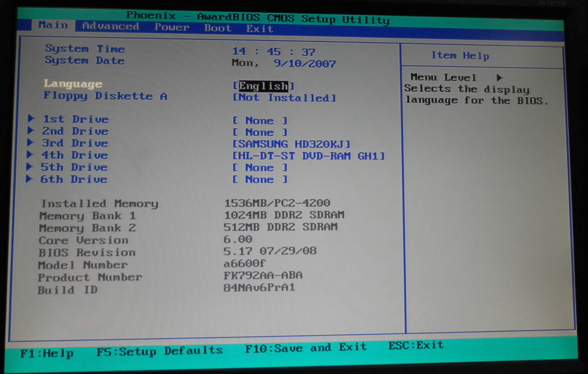Select the English language value

pyautogui.click(x=263, y=86)
